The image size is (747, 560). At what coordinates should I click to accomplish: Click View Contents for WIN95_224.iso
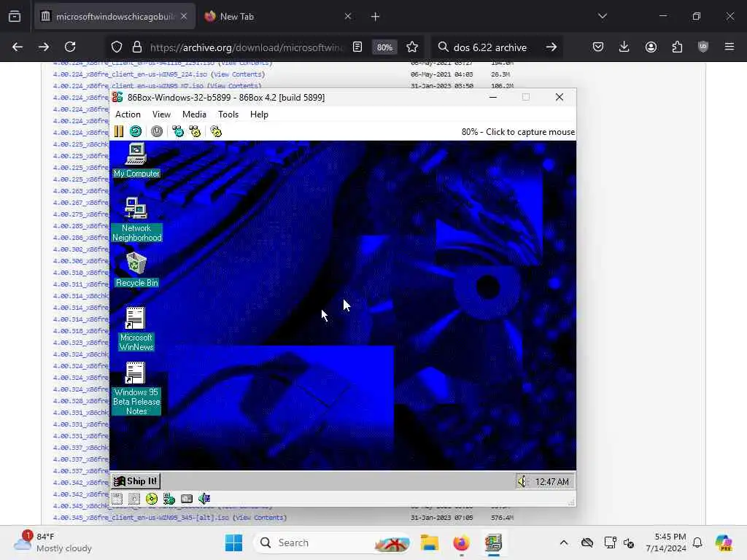coord(239,74)
